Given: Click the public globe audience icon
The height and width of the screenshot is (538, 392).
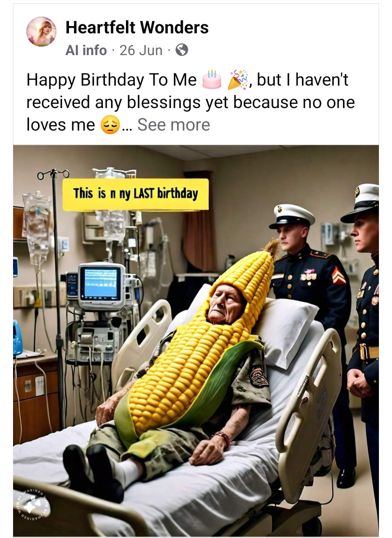Looking at the screenshot, I should coord(182,50).
